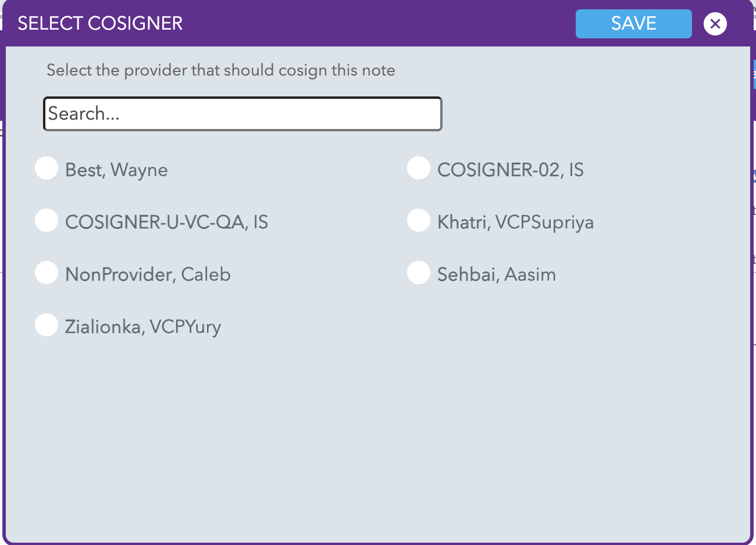Click the SELECT COSIGNER header title
756x545 pixels.
(100, 23)
